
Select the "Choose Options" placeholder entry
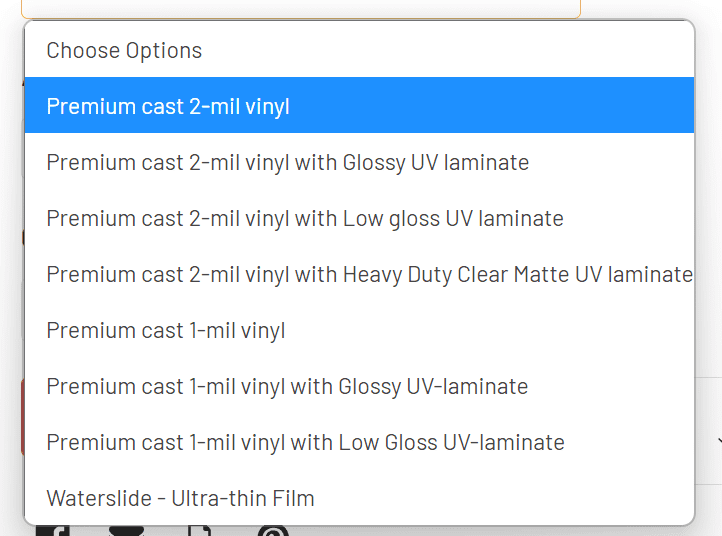[124, 50]
